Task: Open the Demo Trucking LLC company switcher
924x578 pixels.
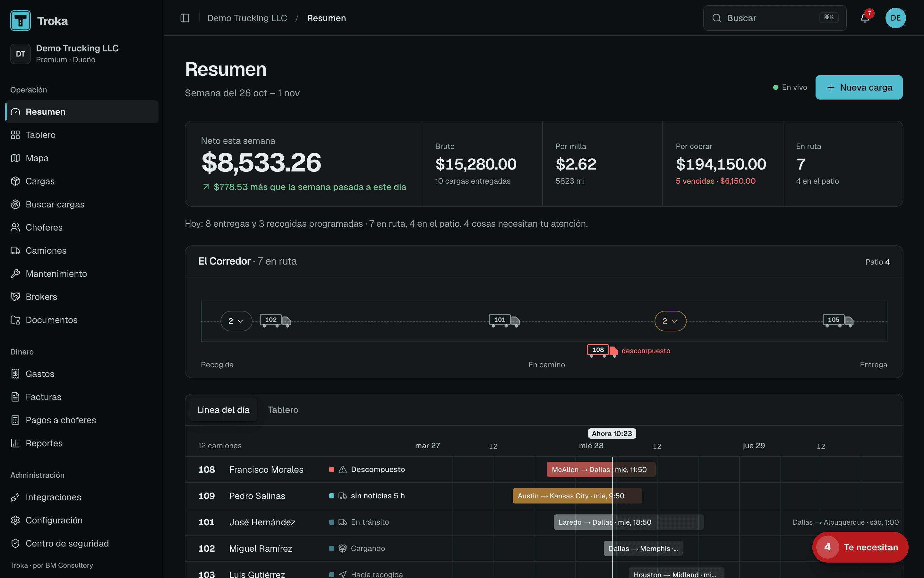Action: pos(82,54)
